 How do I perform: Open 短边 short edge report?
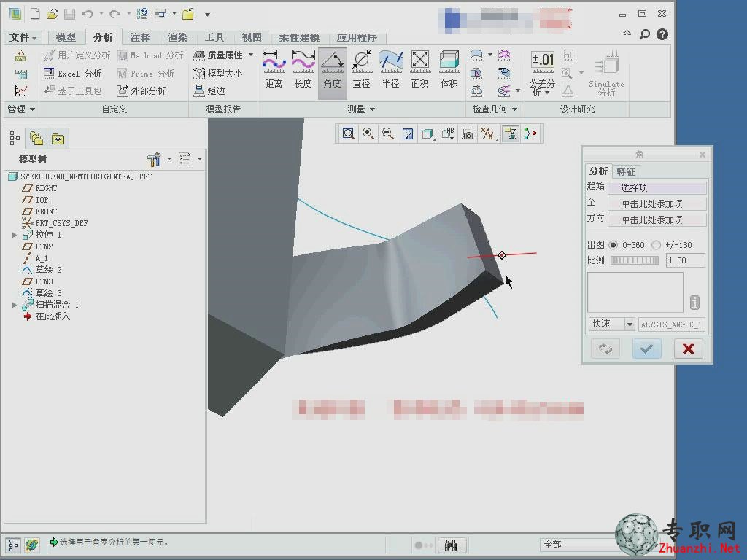click(209, 90)
